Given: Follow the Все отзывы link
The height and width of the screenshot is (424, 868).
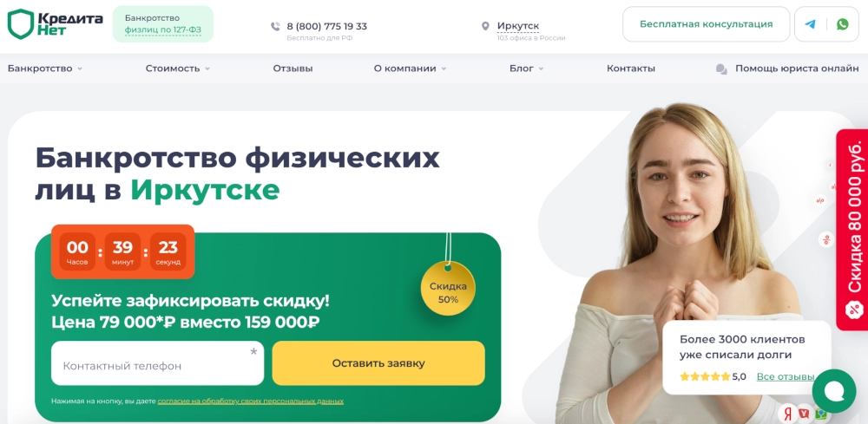Looking at the screenshot, I should pos(786,376).
